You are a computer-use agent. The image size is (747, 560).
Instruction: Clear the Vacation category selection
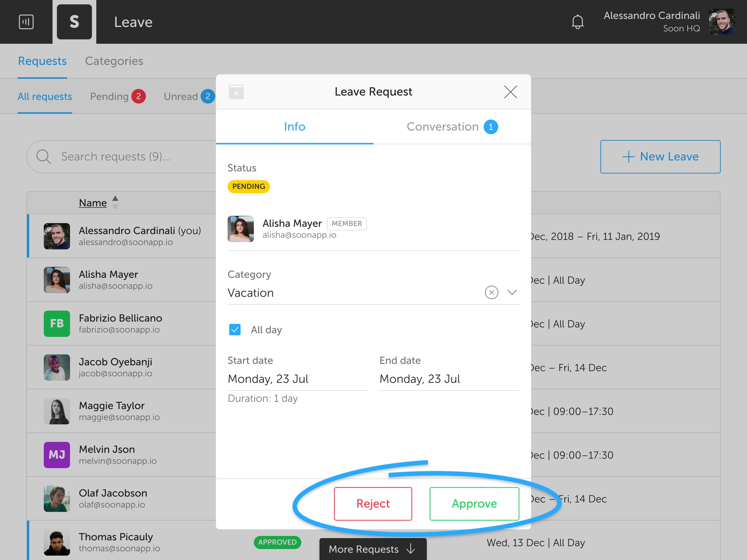[492, 292]
